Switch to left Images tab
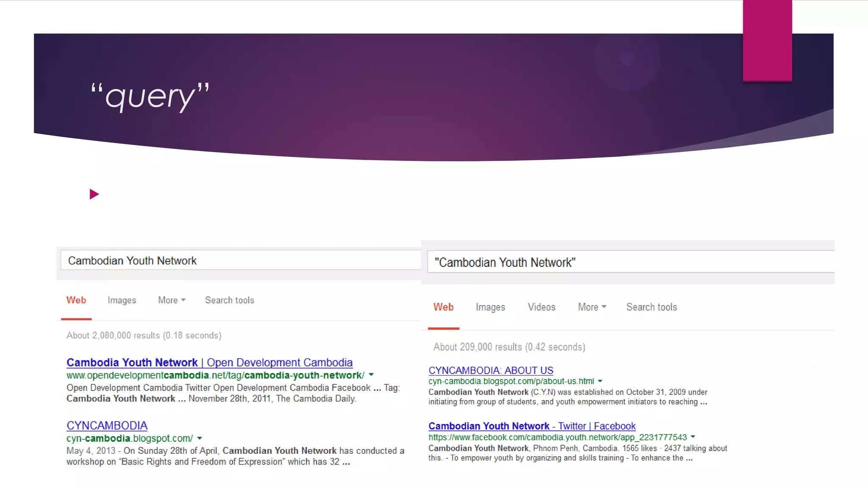868x488 pixels. pyautogui.click(x=122, y=300)
